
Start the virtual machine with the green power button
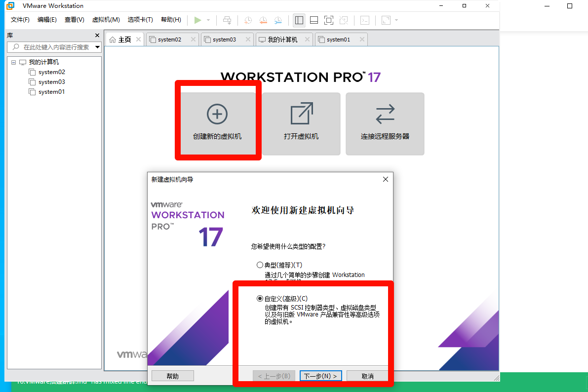click(196, 20)
